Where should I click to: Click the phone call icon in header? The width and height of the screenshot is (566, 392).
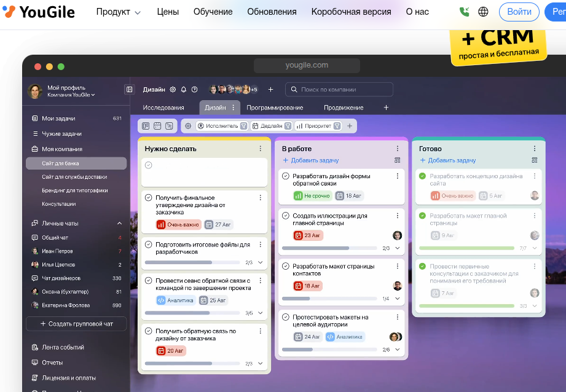(x=464, y=12)
